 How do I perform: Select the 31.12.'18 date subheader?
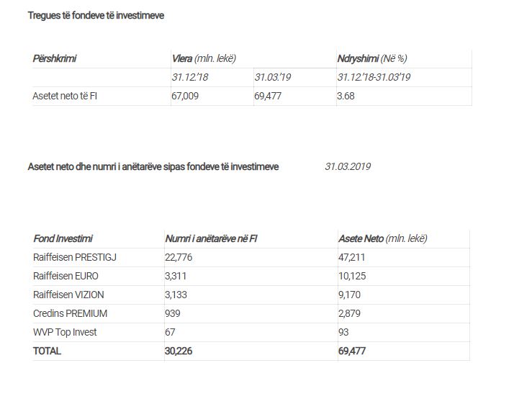click(x=190, y=77)
